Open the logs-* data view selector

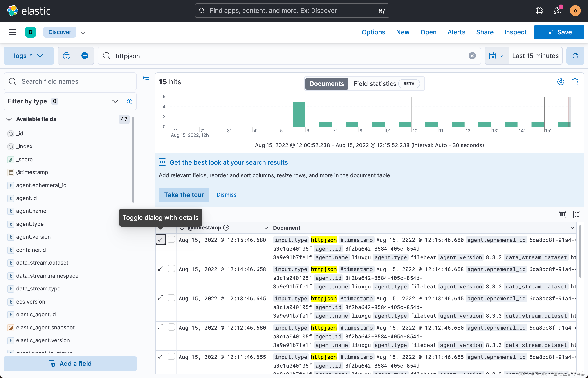point(29,56)
